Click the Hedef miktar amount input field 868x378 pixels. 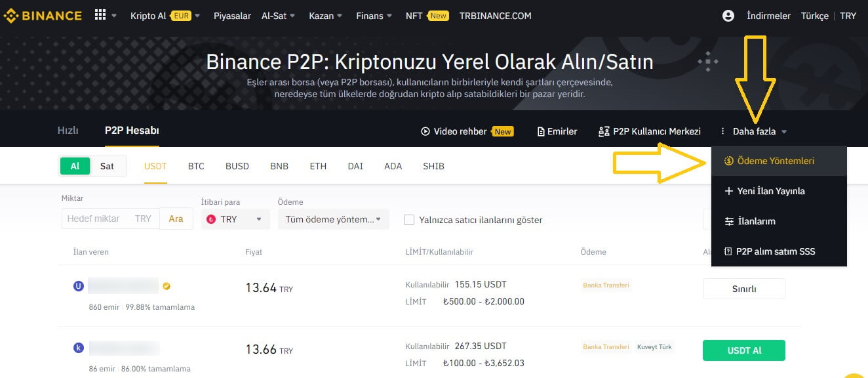(x=111, y=219)
